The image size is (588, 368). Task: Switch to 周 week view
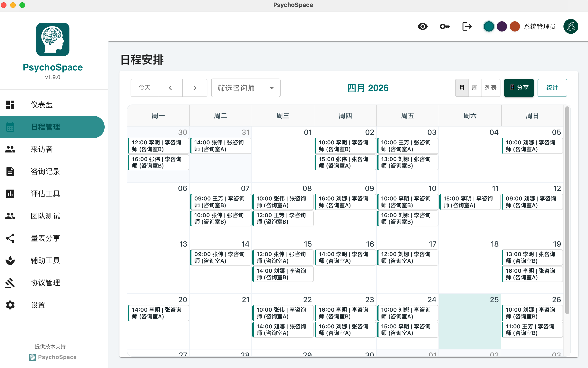[475, 88]
